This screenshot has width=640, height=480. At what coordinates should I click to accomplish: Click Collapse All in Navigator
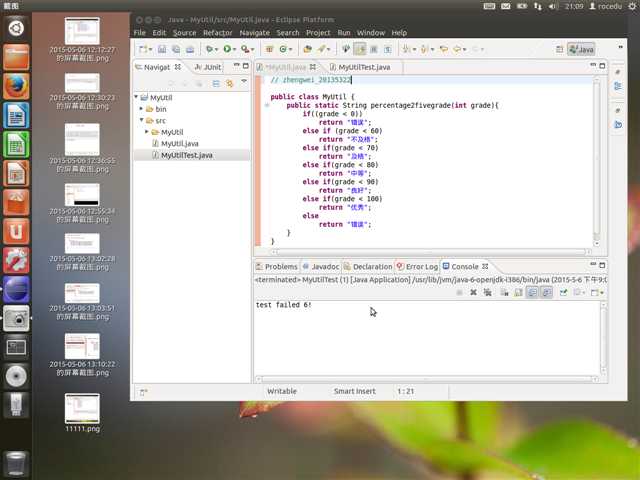coord(216,84)
